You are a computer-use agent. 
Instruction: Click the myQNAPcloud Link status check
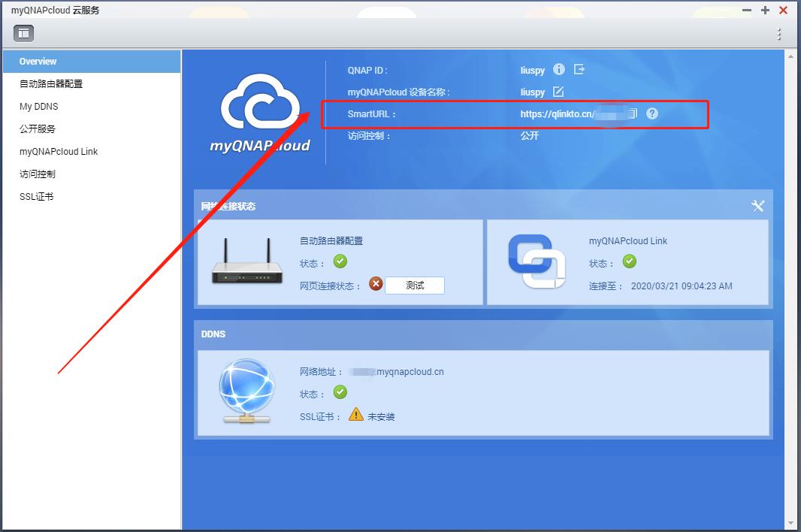tap(630, 261)
